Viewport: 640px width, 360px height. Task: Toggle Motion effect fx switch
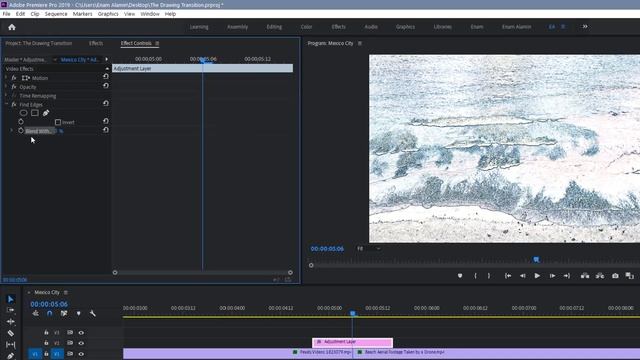tap(14, 78)
